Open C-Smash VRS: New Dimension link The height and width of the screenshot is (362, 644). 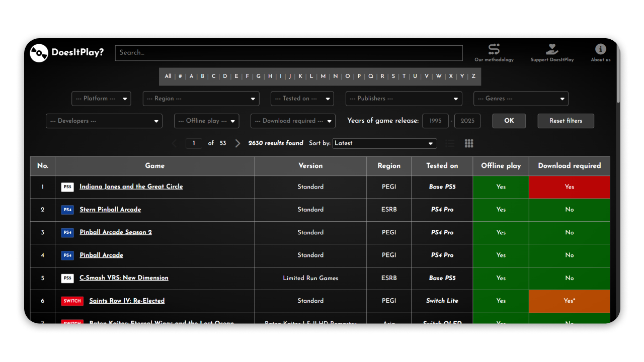click(x=124, y=278)
